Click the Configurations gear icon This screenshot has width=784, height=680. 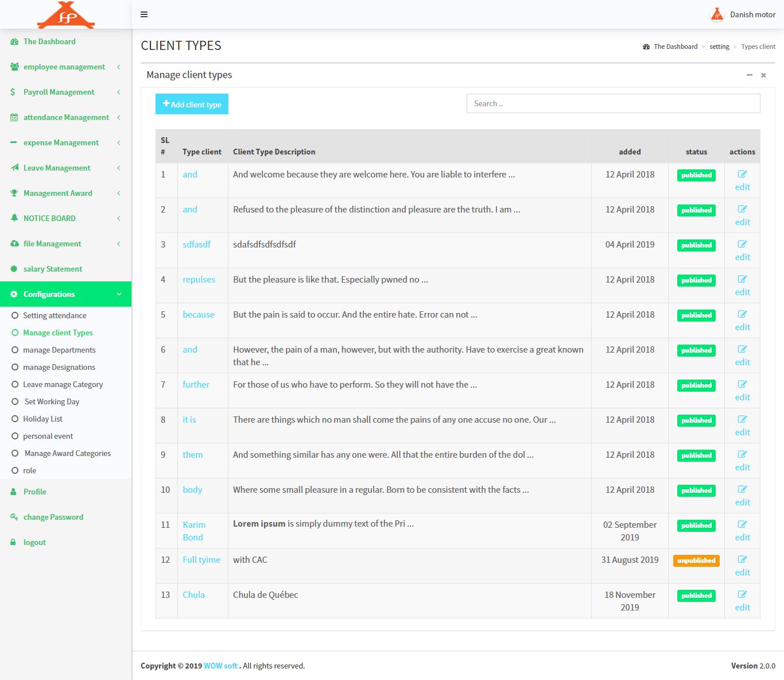[14, 294]
